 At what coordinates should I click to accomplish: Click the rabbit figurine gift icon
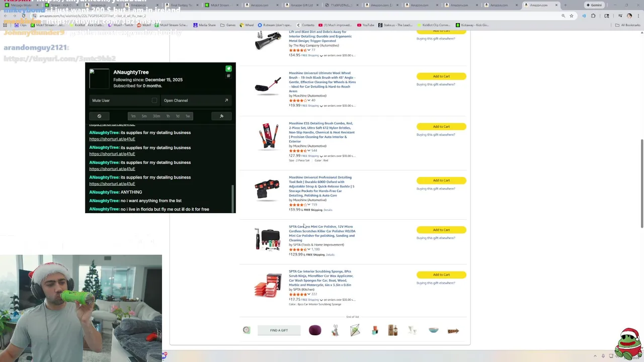[335, 330]
